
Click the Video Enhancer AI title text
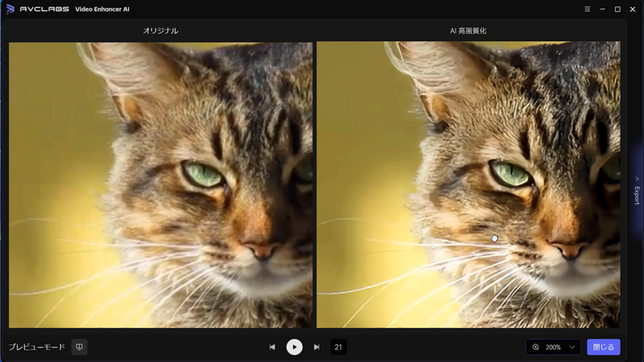(x=102, y=9)
